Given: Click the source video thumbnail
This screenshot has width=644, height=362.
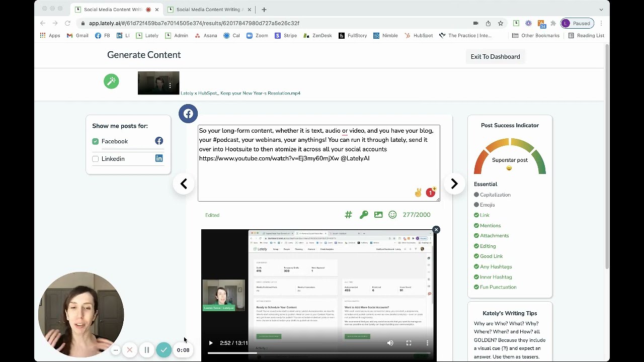Looking at the screenshot, I should (x=158, y=83).
